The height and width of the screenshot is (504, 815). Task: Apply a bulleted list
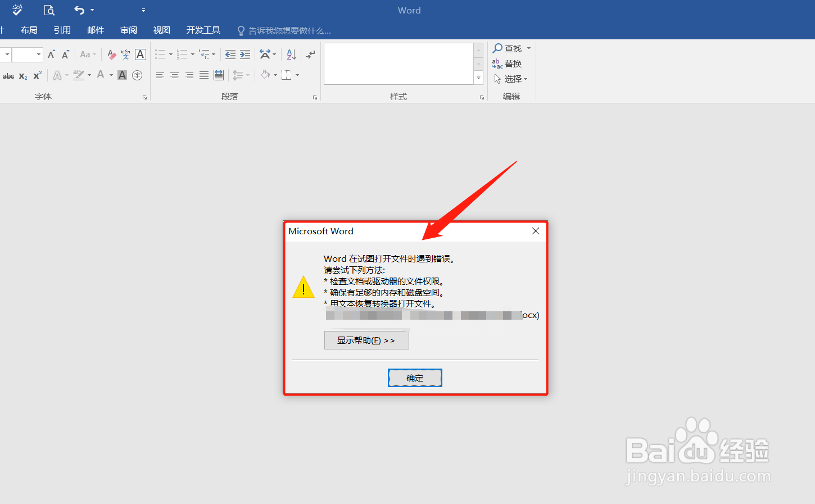[x=161, y=55]
